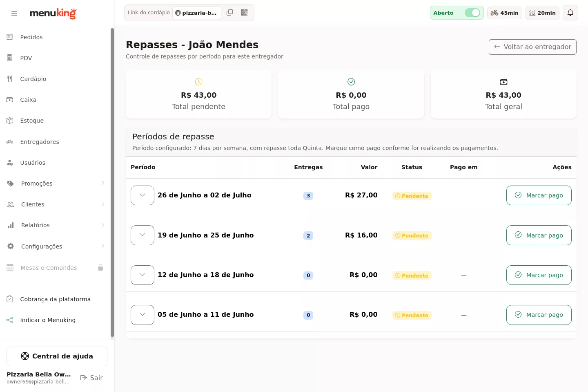Expand the 05 de Junho a 11 de Junho period
This screenshot has width=588, height=392.
(x=143, y=315)
